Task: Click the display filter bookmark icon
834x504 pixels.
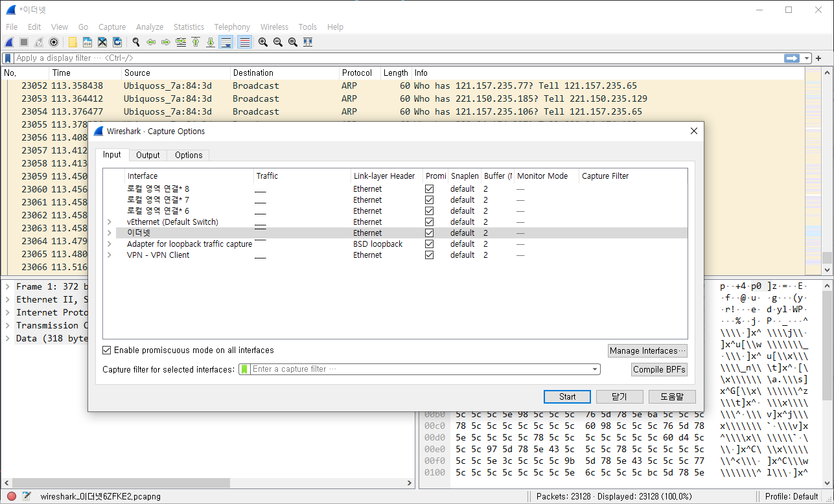Action: 8,58
